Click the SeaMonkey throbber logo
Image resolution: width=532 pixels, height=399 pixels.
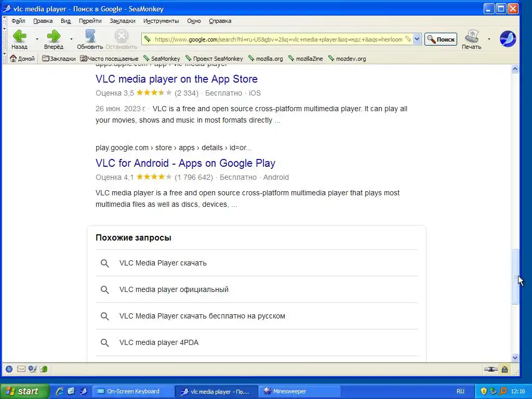pos(508,38)
